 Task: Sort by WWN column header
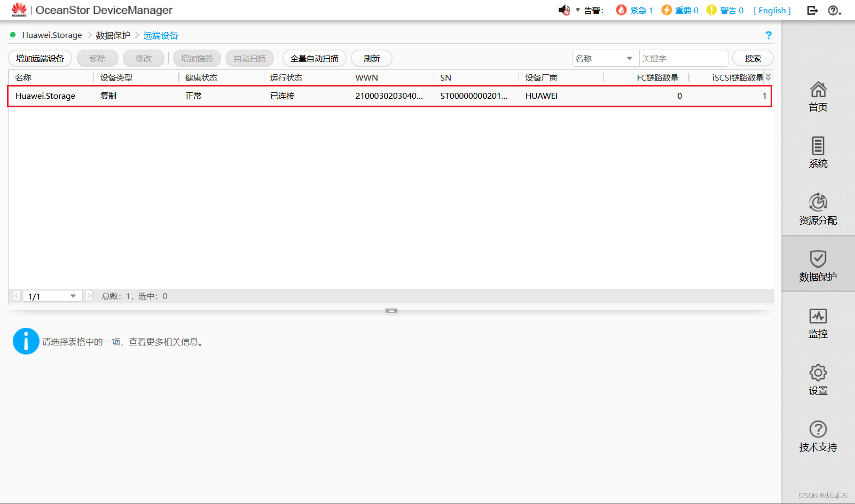pos(366,77)
